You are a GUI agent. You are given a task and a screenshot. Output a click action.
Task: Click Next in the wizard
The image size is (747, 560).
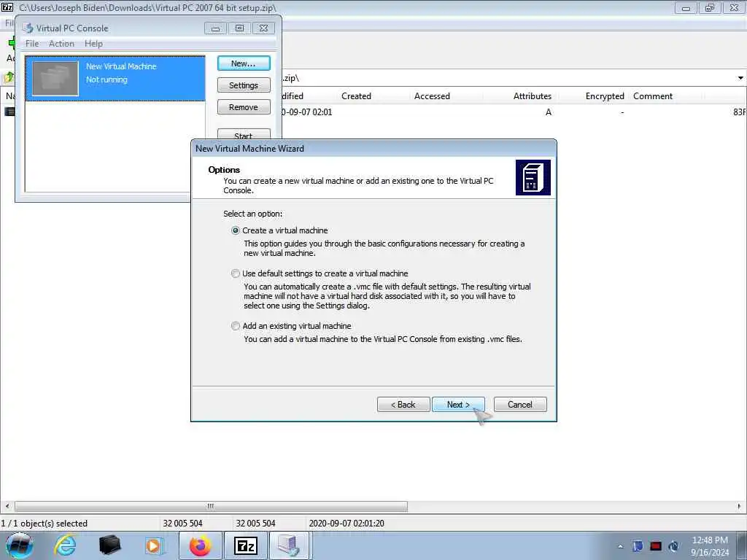[x=458, y=404]
